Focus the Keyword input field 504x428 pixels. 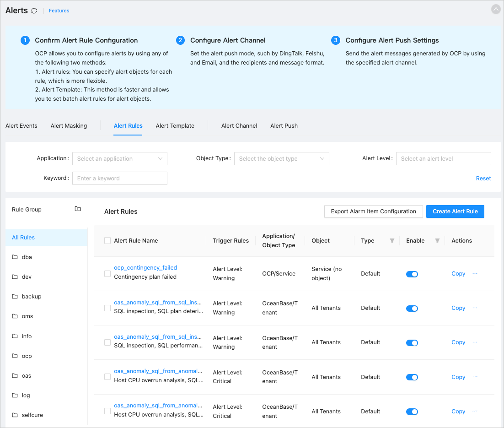tap(120, 179)
